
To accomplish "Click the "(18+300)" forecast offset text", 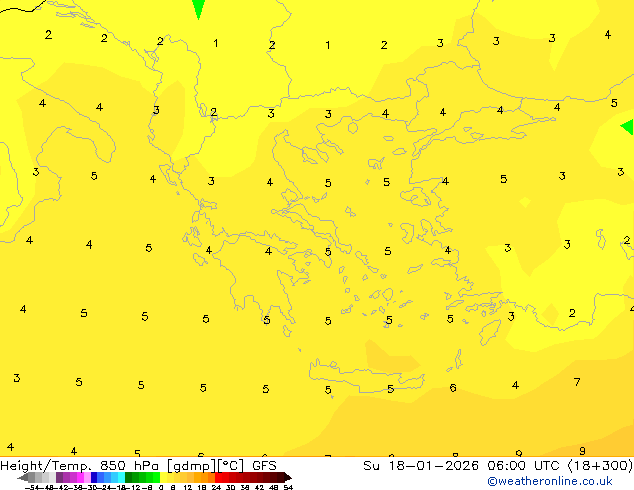I will [x=600, y=466].
